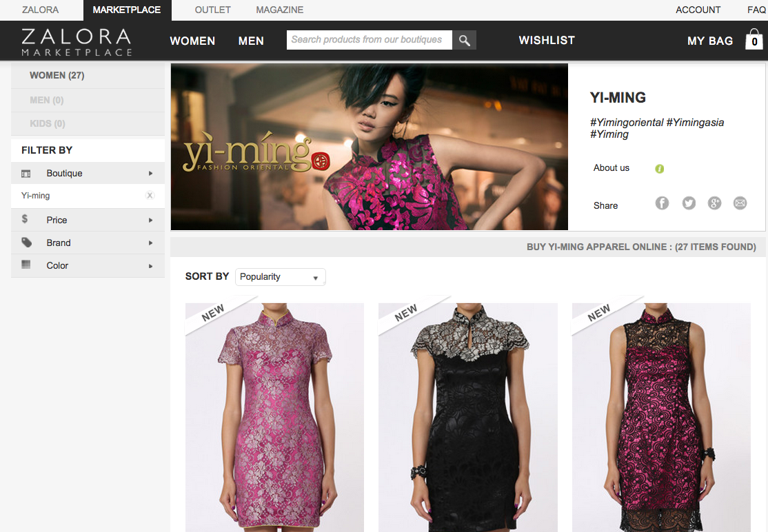Open the MAGAZINE section
The width and height of the screenshot is (768, 532).
point(279,10)
